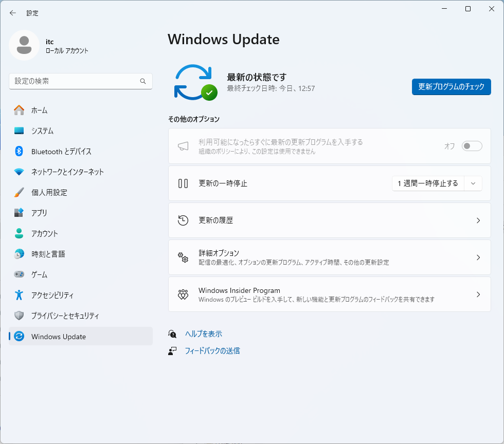Click the 最終チェック日時 timestamp text

point(271,88)
